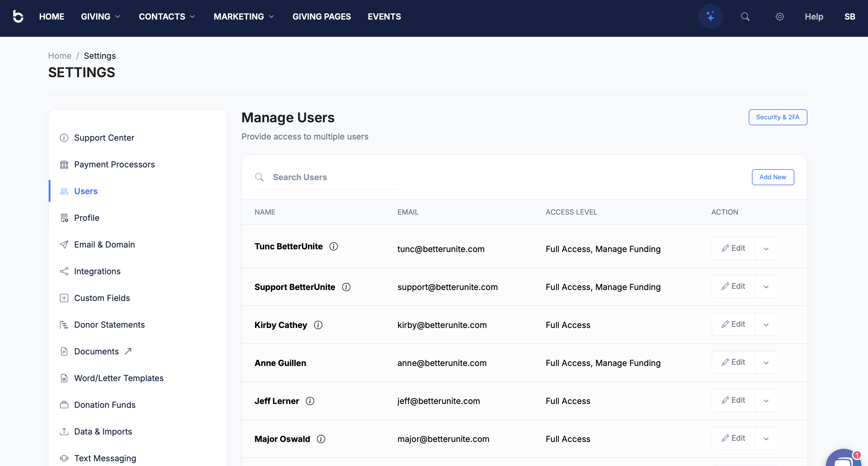Open Giving Pages in top navigation
This screenshot has width=868, height=466.
click(x=321, y=17)
